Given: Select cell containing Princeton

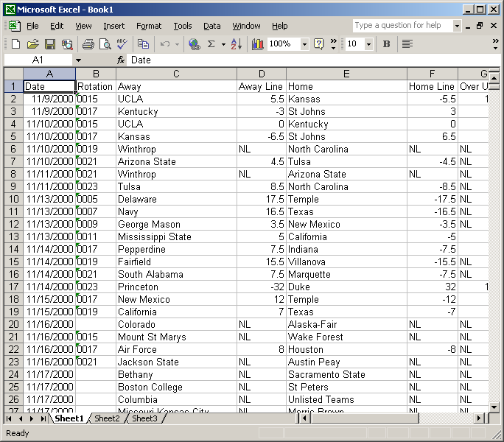Looking at the screenshot, I should [176, 287].
